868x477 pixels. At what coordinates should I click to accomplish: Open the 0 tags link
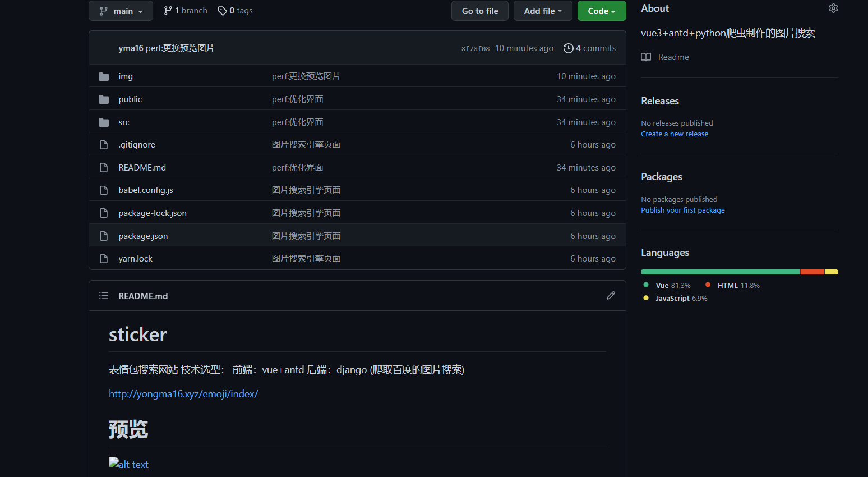point(236,11)
